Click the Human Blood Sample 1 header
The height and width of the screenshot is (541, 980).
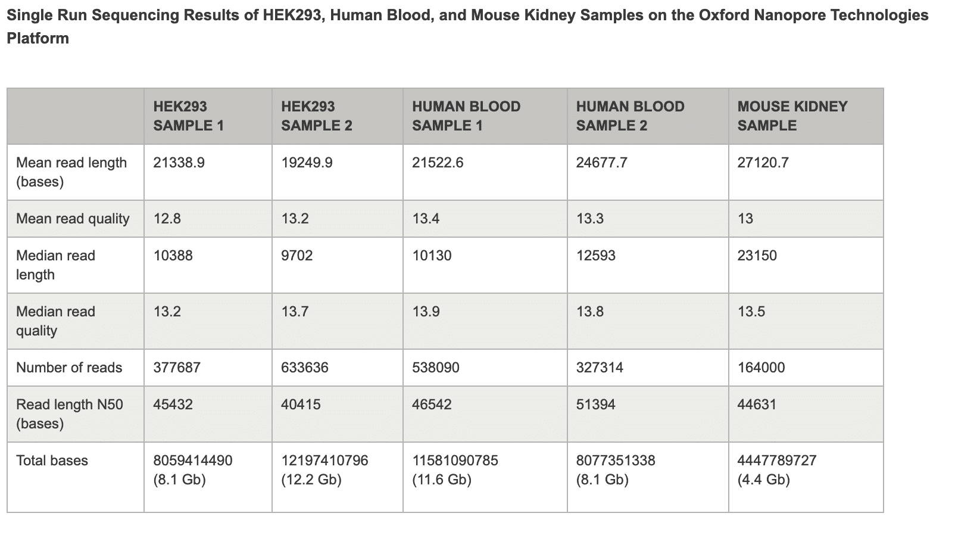point(466,116)
